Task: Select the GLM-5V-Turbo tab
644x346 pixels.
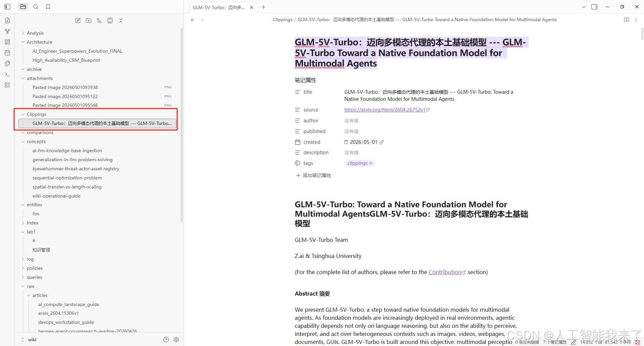Action: pos(219,7)
